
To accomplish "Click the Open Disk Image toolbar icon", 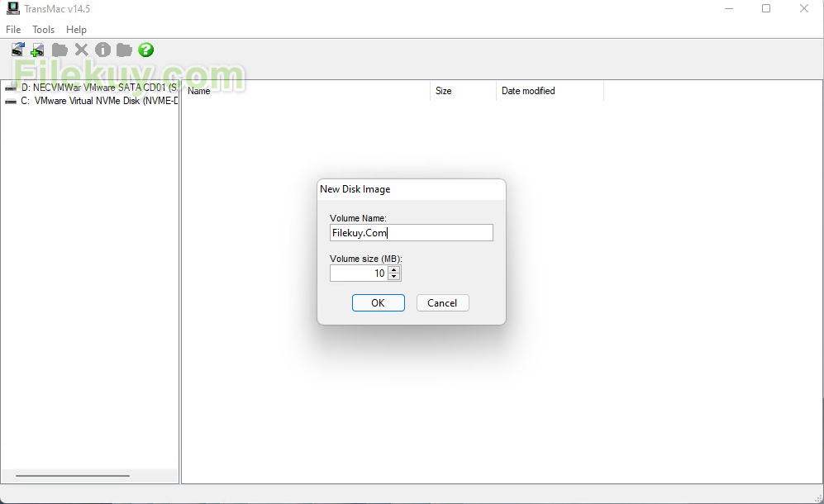I will [x=18, y=50].
